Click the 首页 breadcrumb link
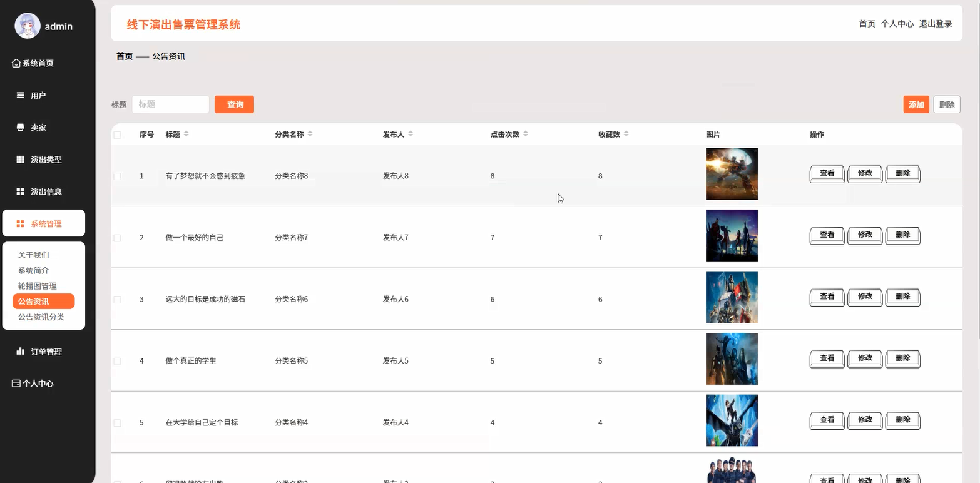Viewport: 980px width, 483px height. (125, 56)
